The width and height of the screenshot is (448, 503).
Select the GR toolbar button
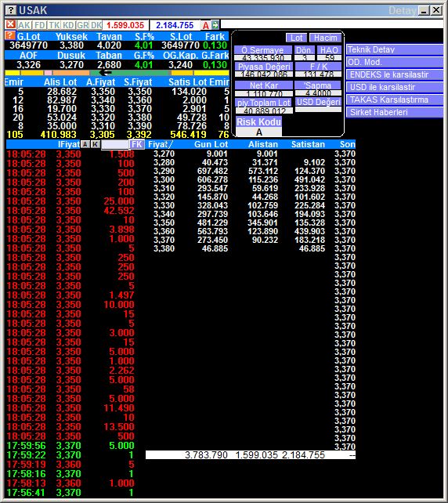(83, 25)
